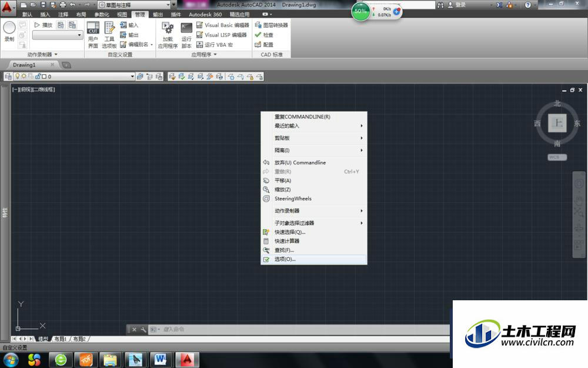
Task: Open QuickCalc (快速计算器) from context menu
Action: tap(314, 241)
